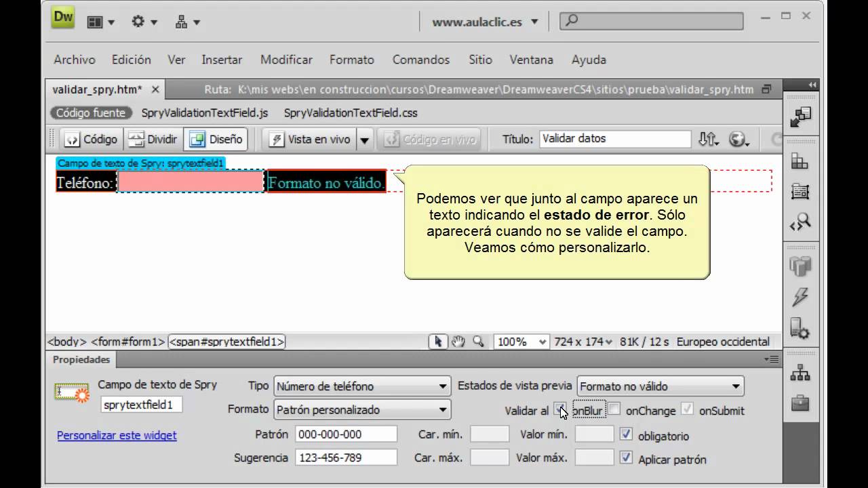Open the Ver menu
868x488 pixels.
coord(176,60)
